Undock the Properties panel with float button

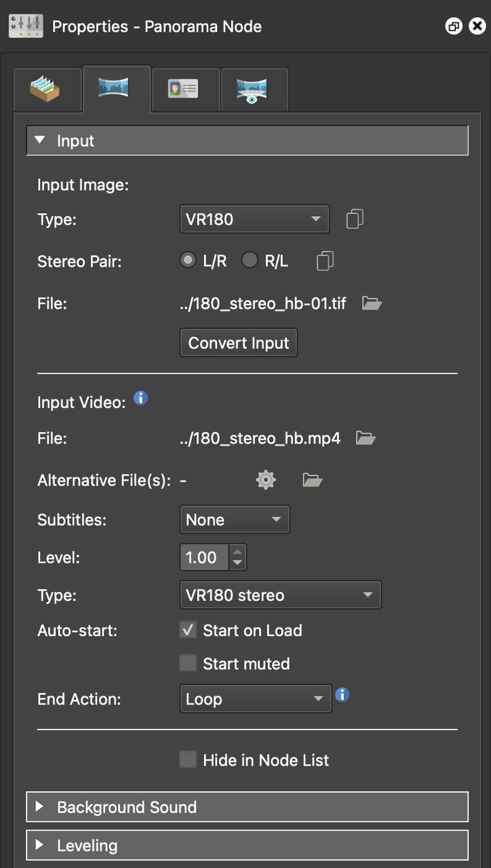tap(454, 26)
